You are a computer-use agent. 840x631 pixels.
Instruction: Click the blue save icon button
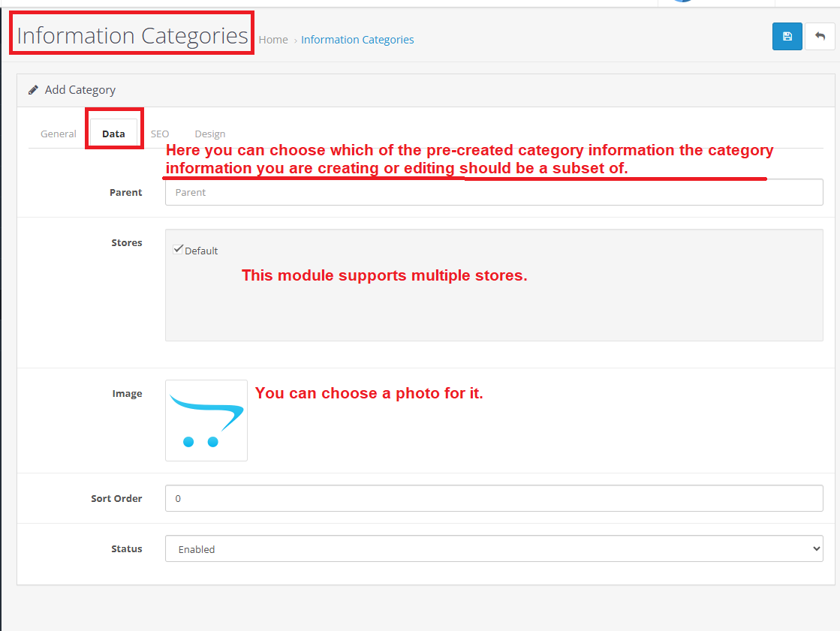(787, 37)
